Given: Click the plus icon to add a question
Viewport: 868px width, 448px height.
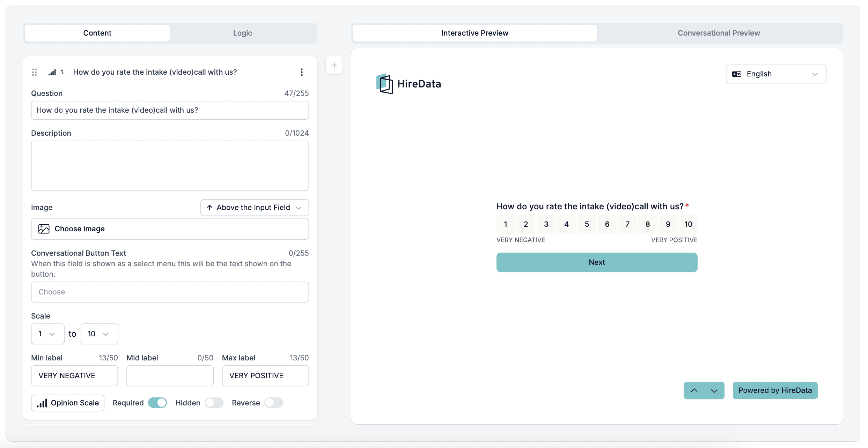Looking at the screenshot, I should point(334,65).
